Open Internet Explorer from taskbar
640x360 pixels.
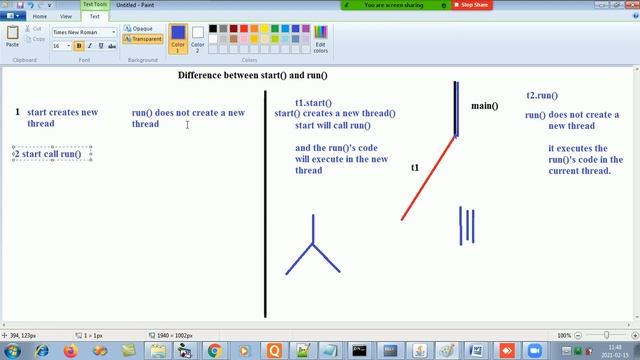(x=41, y=351)
